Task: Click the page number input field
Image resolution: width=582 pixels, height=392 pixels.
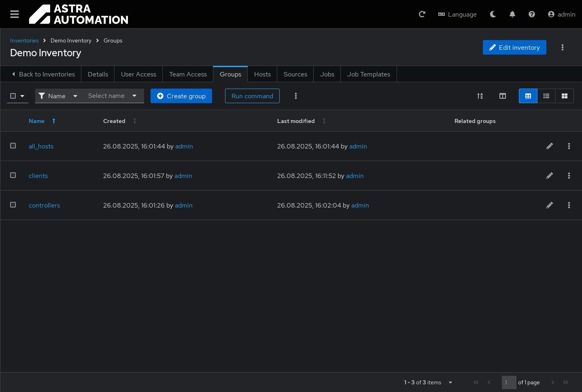Action: 508,382
